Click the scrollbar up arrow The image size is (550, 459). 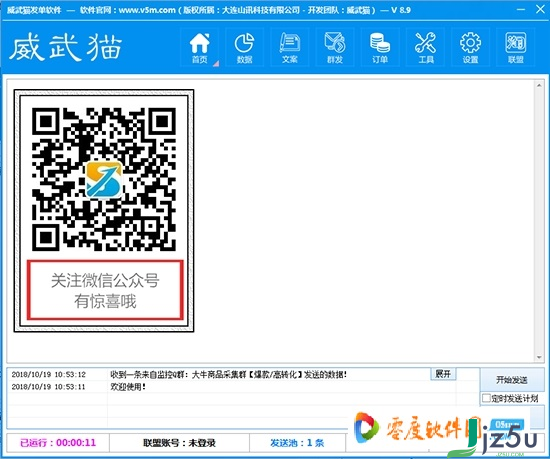coord(539,85)
